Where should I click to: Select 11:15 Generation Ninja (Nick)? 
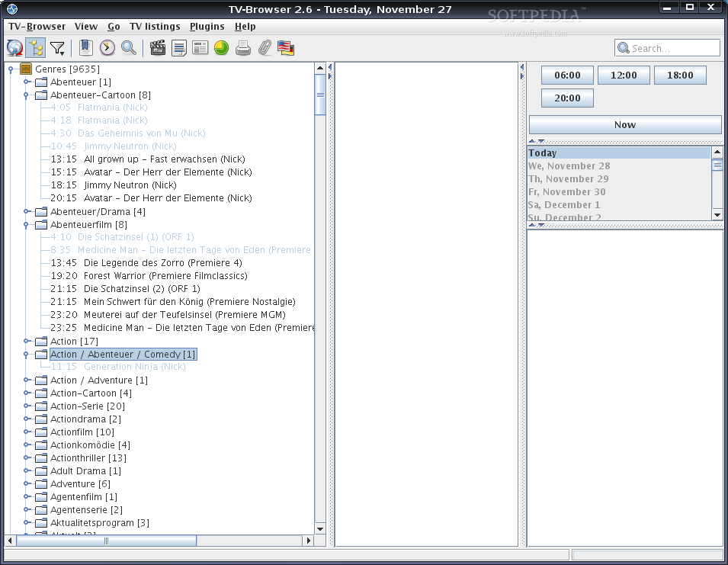coord(118,367)
